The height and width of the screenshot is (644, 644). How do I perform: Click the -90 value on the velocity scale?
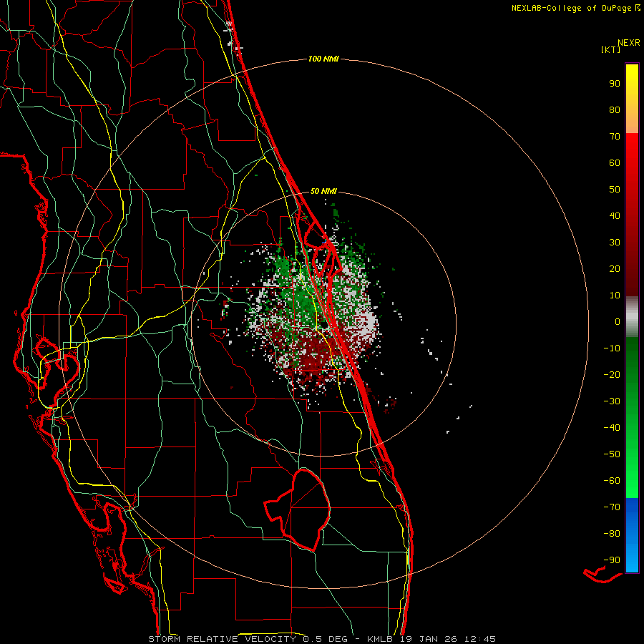[x=612, y=560]
